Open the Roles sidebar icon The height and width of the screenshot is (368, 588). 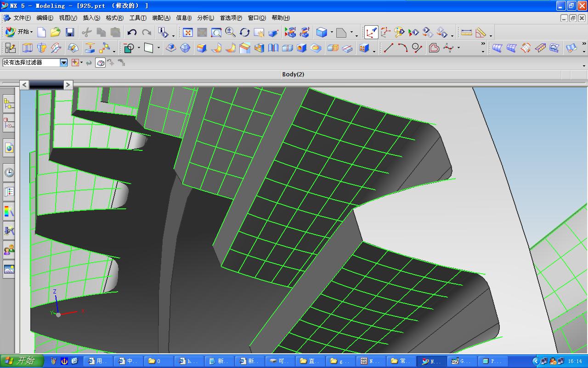point(9,250)
